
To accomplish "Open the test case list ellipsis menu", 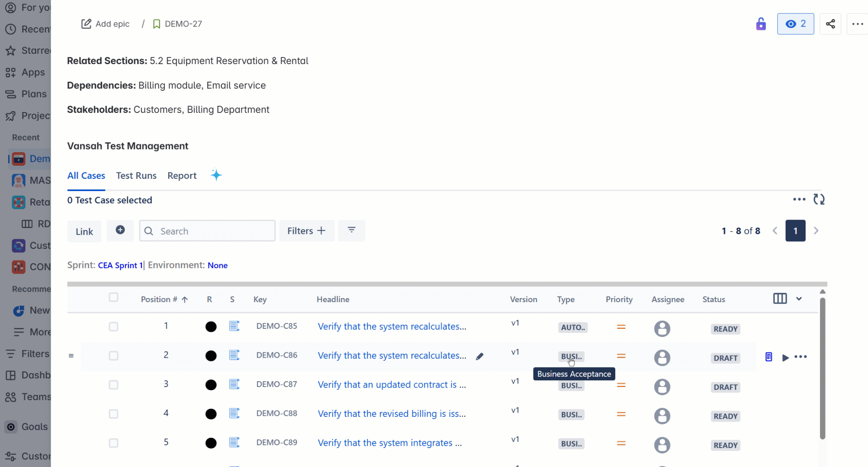I will (x=799, y=199).
